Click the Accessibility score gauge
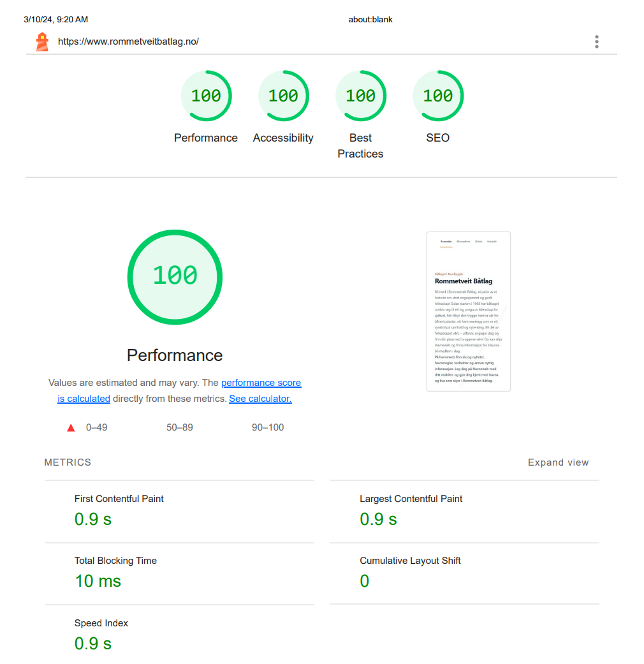Screen dimensions: 644x664 (x=283, y=96)
